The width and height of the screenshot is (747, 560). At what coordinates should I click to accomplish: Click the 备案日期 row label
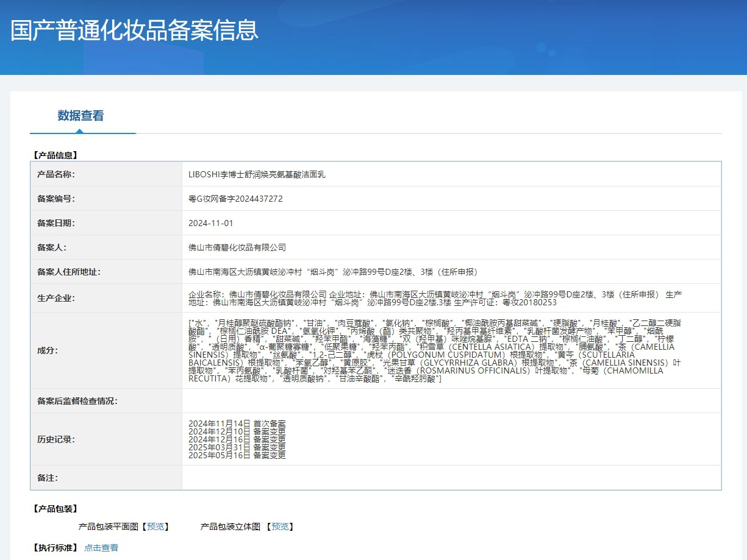coord(55,223)
